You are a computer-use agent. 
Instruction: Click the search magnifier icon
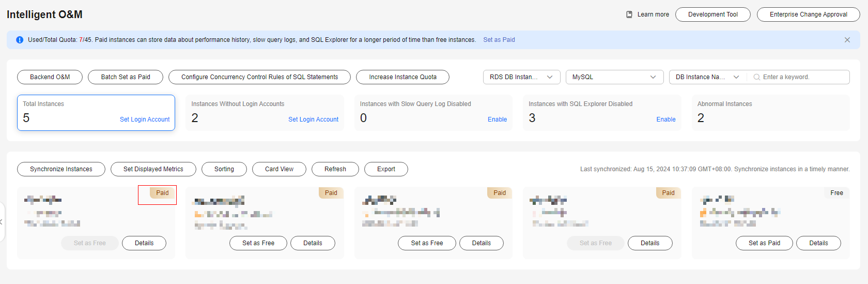(757, 77)
